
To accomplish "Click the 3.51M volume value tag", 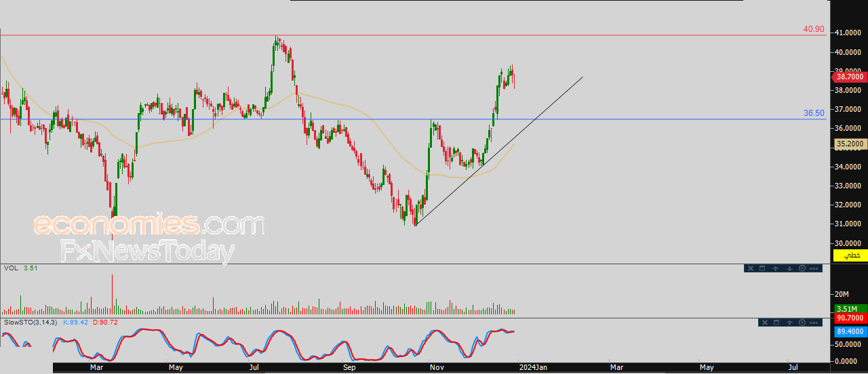I will coord(850,309).
